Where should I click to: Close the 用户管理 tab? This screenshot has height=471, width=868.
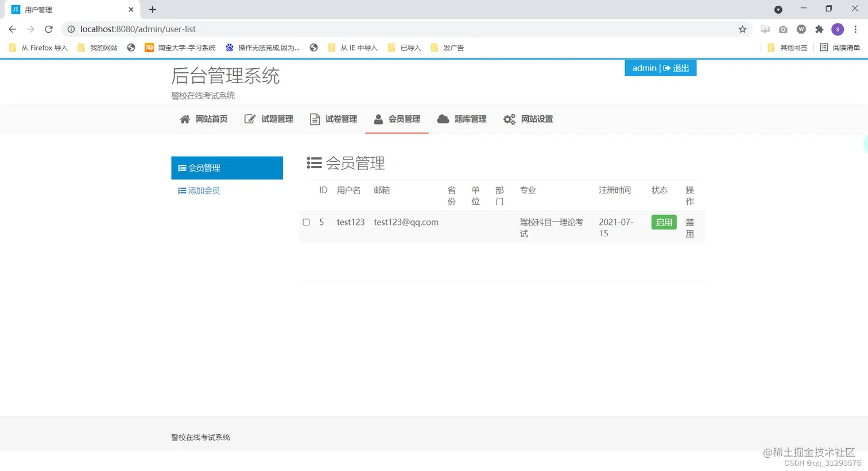pyautogui.click(x=131, y=9)
